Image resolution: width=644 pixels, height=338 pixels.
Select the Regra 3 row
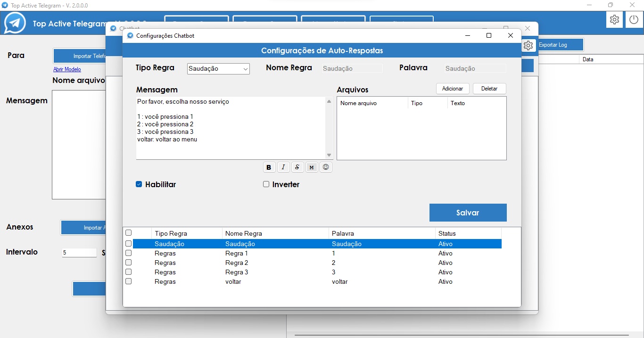click(317, 272)
